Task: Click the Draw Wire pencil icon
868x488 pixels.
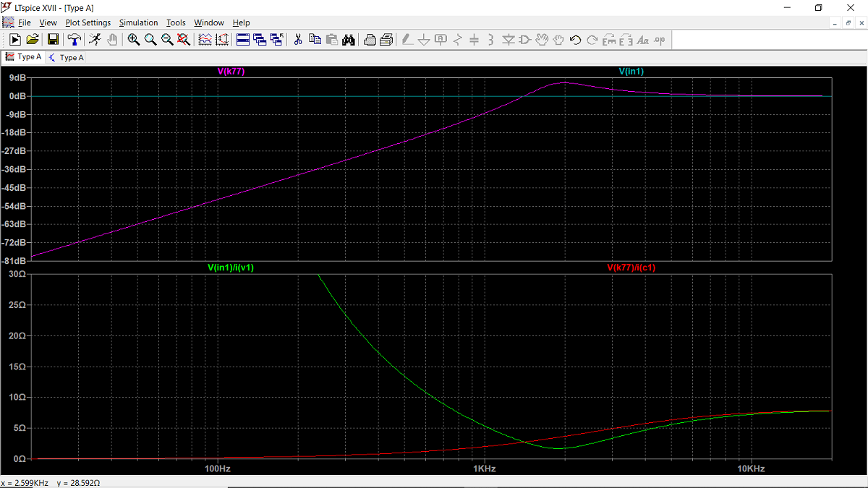Action: [407, 40]
